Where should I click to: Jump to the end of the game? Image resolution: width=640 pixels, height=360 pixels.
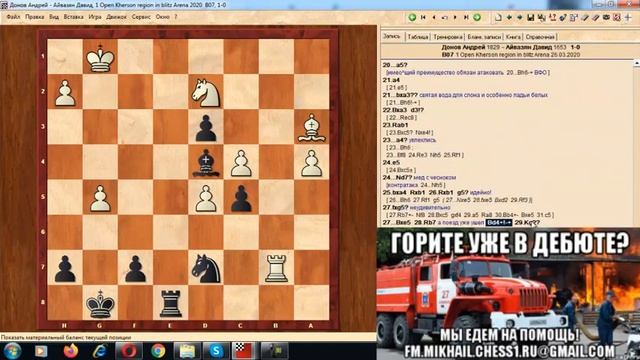pyautogui.click(x=466, y=17)
